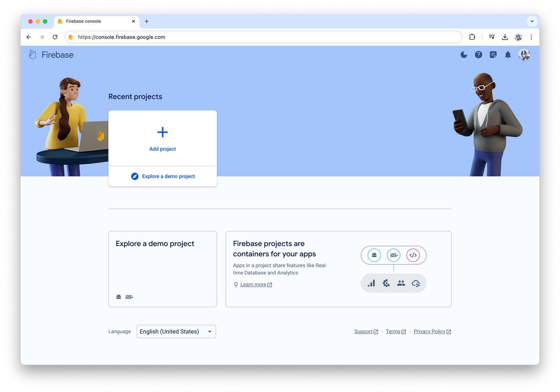Click the Android platform circle icon
This screenshot has width=560, height=392.
tap(374, 255)
